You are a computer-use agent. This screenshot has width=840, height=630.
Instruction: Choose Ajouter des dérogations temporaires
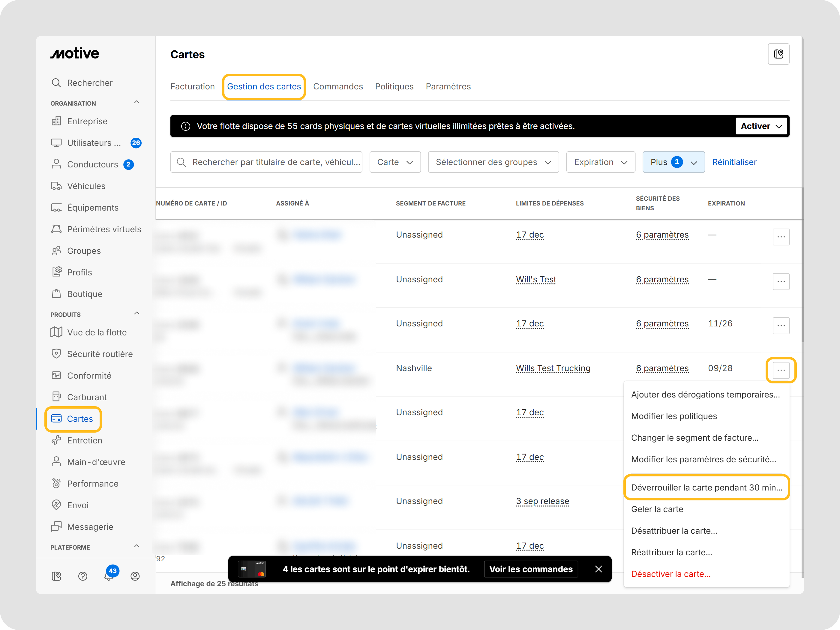tap(706, 395)
